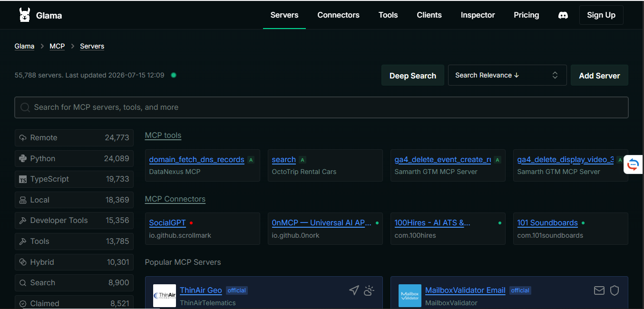The width and height of the screenshot is (644, 309).
Task: Open the Clients tab
Action: coord(429,15)
